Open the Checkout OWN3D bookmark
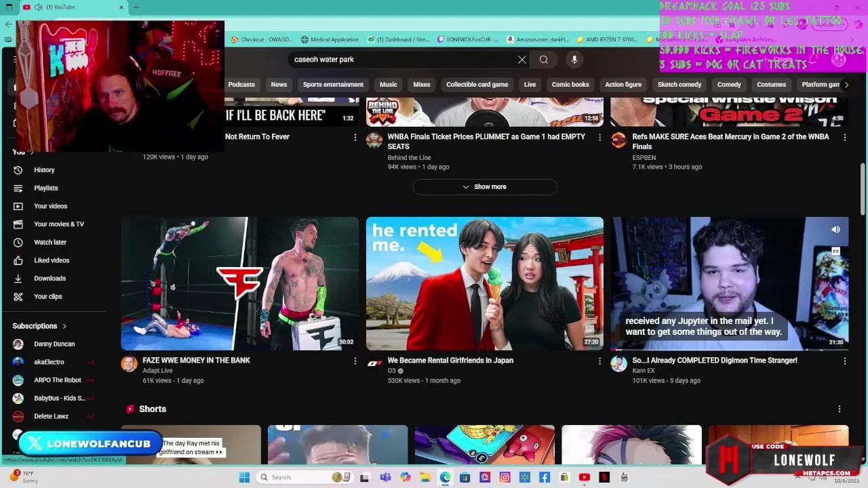Image resolution: width=868 pixels, height=488 pixels. [262, 40]
